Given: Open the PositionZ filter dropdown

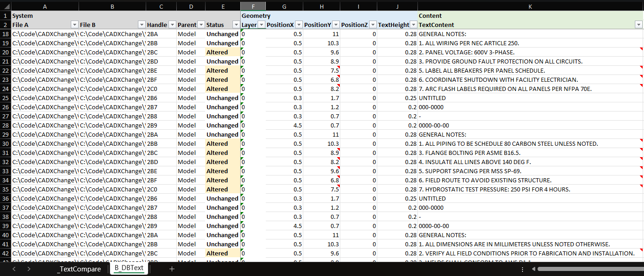Looking at the screenshot, I should 373,25.
